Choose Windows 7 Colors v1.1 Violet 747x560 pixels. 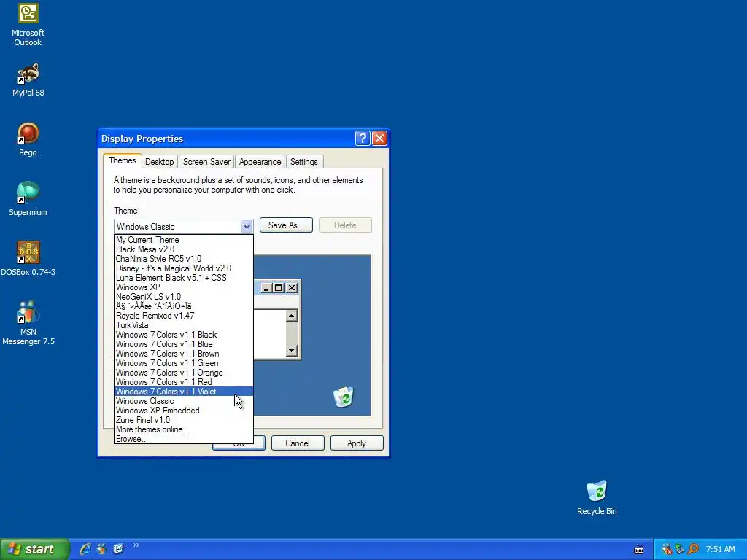click(184, 392)
